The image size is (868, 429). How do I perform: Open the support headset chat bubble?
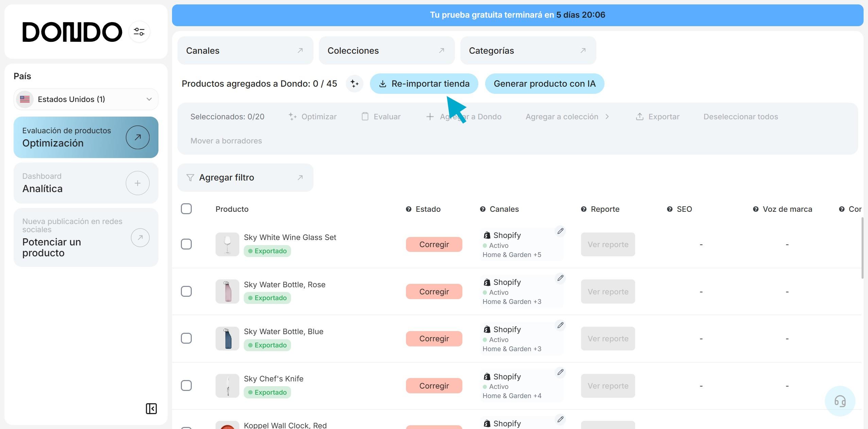point(840,401)
